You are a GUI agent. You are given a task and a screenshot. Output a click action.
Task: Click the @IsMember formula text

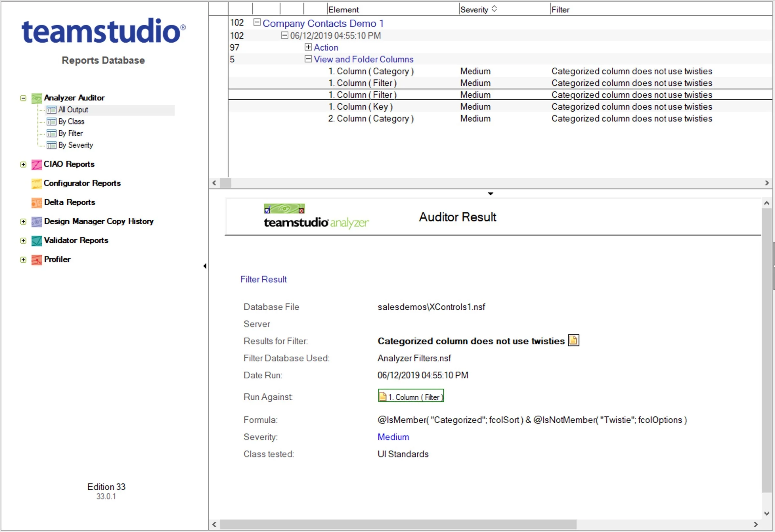point(532,420)
